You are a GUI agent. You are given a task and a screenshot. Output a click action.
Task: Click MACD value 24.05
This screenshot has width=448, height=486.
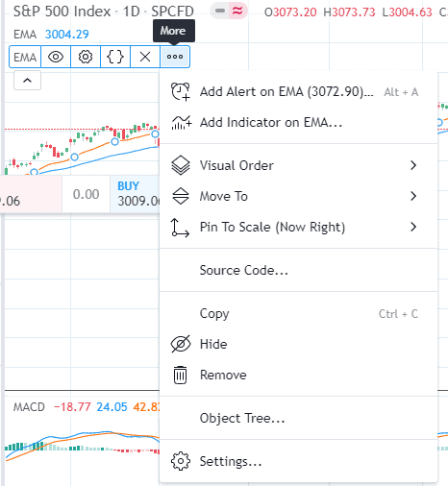click(x=112, y=407)
